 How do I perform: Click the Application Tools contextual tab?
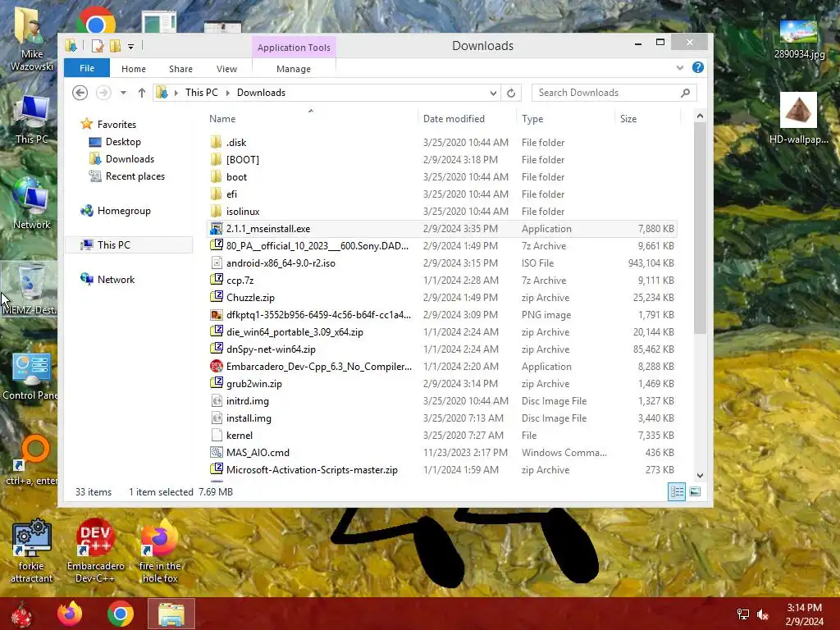tap(294, 47)
